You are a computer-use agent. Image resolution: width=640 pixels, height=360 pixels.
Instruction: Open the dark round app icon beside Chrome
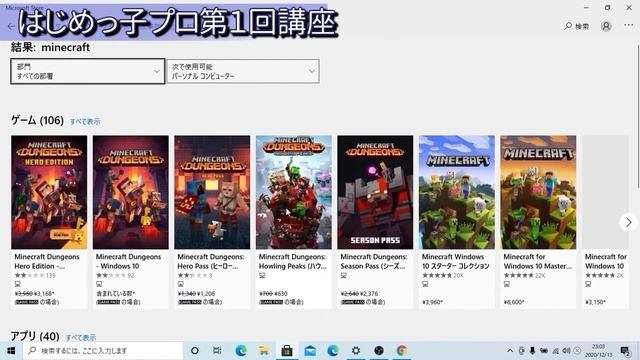[x=379, y=351]
